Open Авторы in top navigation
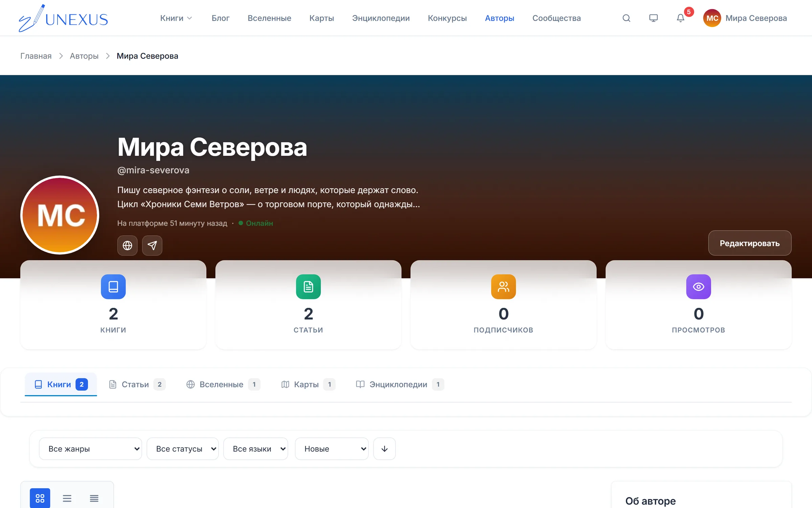812x508 pixels. point(499,18)
